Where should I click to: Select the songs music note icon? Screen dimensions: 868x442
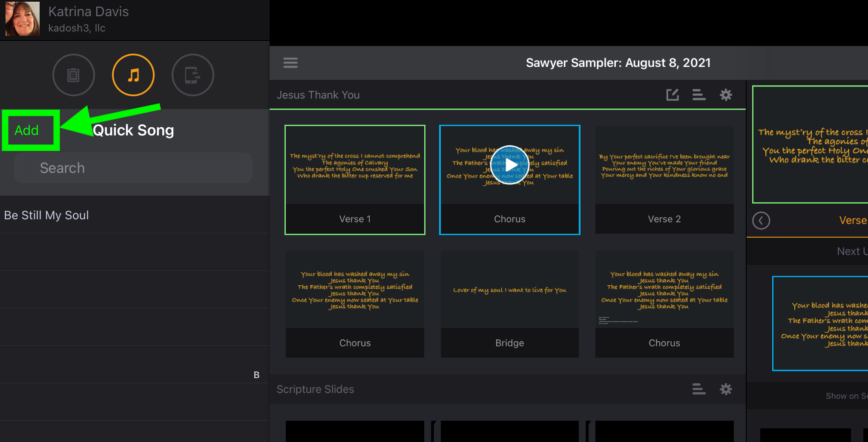(x=133, y=75)
